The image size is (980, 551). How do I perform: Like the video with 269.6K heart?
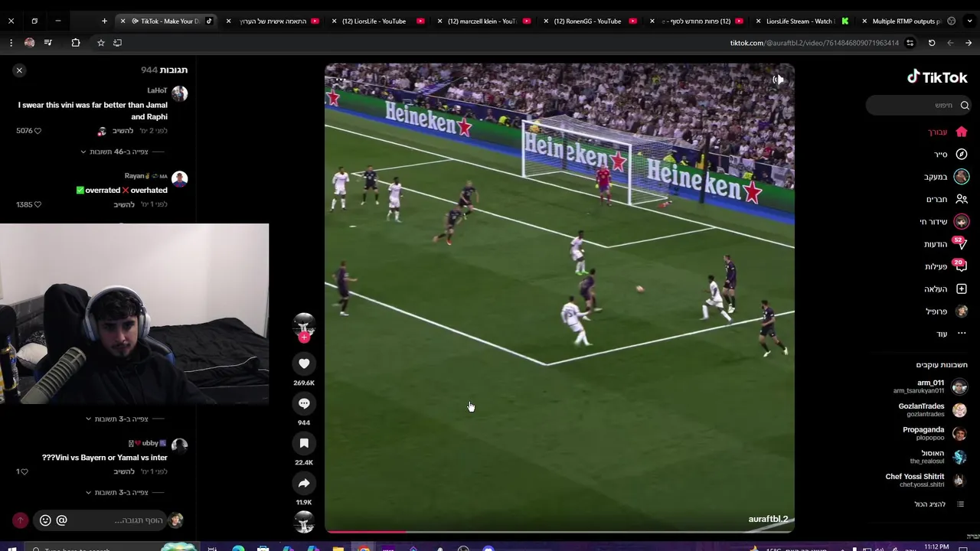(304, 364)
